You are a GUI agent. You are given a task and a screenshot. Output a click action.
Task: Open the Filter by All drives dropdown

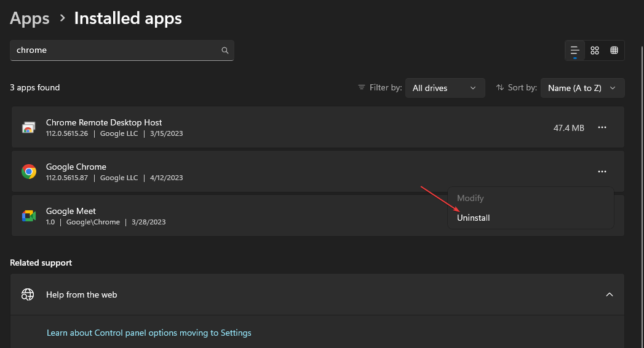[445, 88]
